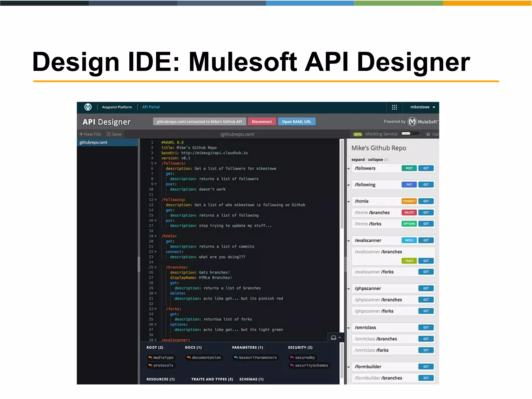Open the apps grid icon
Image resolution: width=532 pixels, height=399 pixels.
point(394,107)
